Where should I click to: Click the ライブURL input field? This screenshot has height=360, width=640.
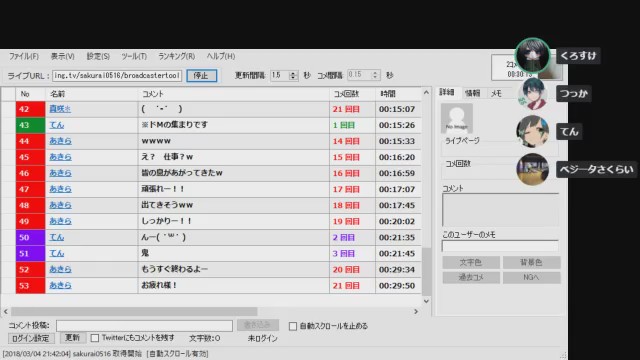point(117,76)
